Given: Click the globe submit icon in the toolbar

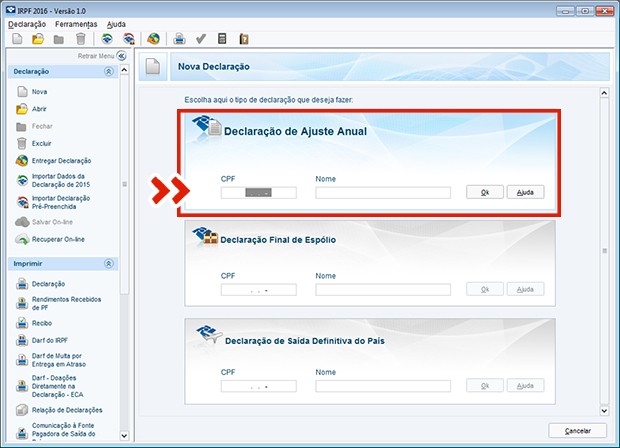Looking at the screenshot, I should [x=153, y=39].
